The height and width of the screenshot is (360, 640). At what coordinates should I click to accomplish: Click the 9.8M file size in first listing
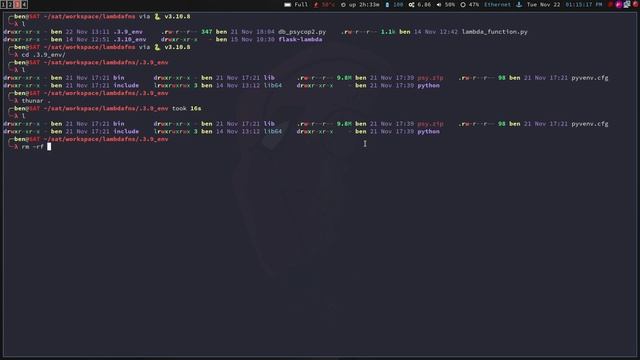[x=344, y=78]
